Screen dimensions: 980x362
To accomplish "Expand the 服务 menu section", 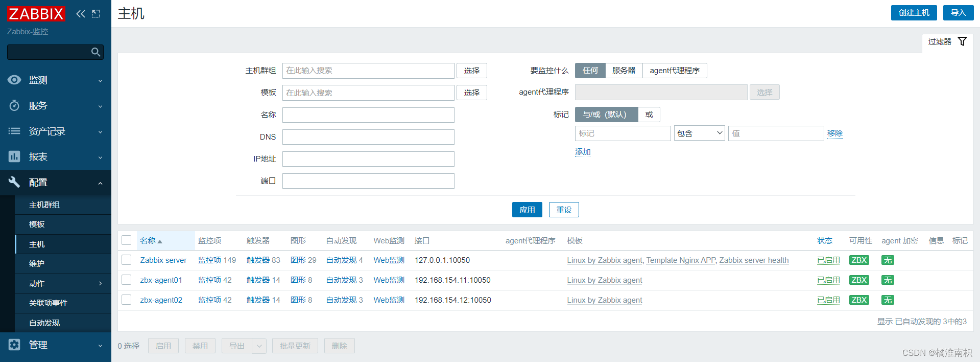I will [100, 106].
